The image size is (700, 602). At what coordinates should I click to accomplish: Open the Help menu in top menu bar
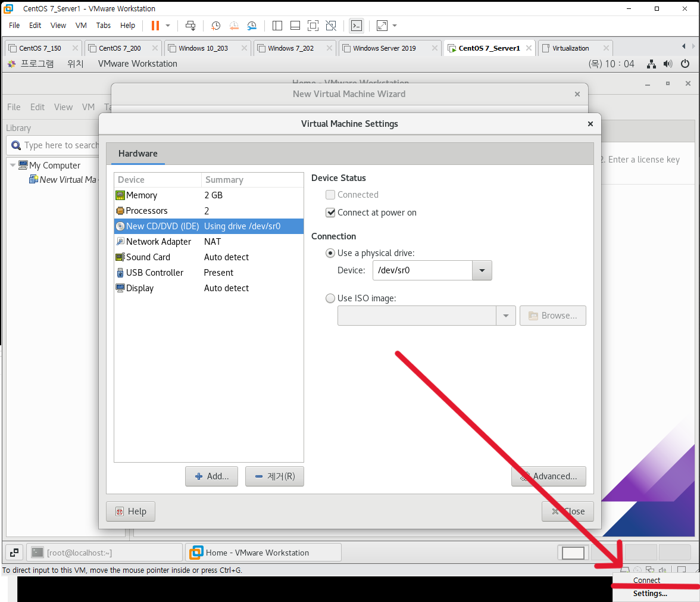pos(127,26)
